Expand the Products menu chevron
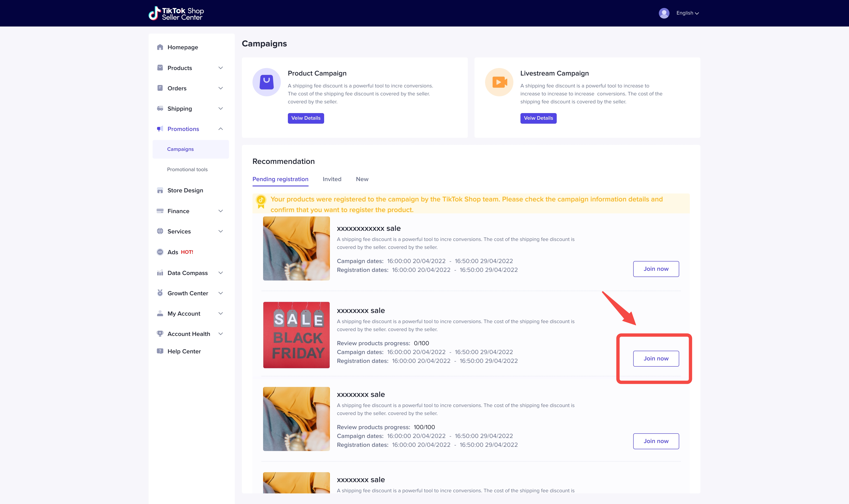Image resolution: width=849 pixels, height=504 pixels. [x=221, y=68]
